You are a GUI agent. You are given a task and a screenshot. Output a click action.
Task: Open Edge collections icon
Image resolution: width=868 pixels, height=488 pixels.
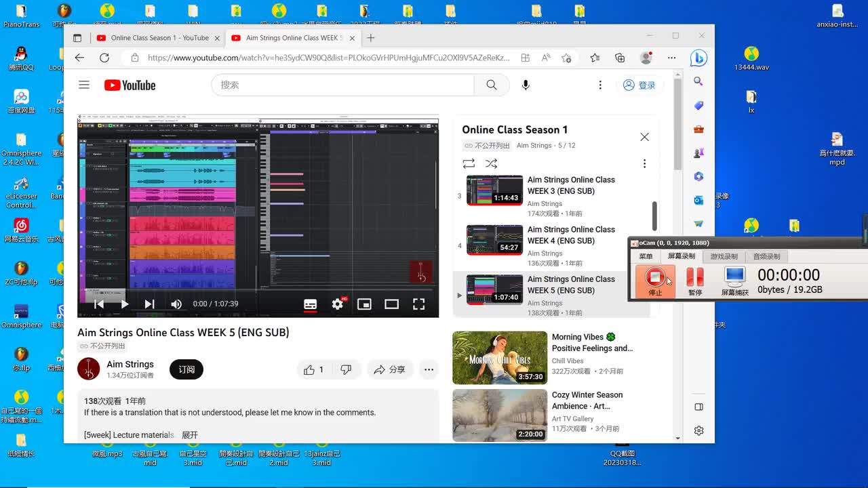coord(620,58)
